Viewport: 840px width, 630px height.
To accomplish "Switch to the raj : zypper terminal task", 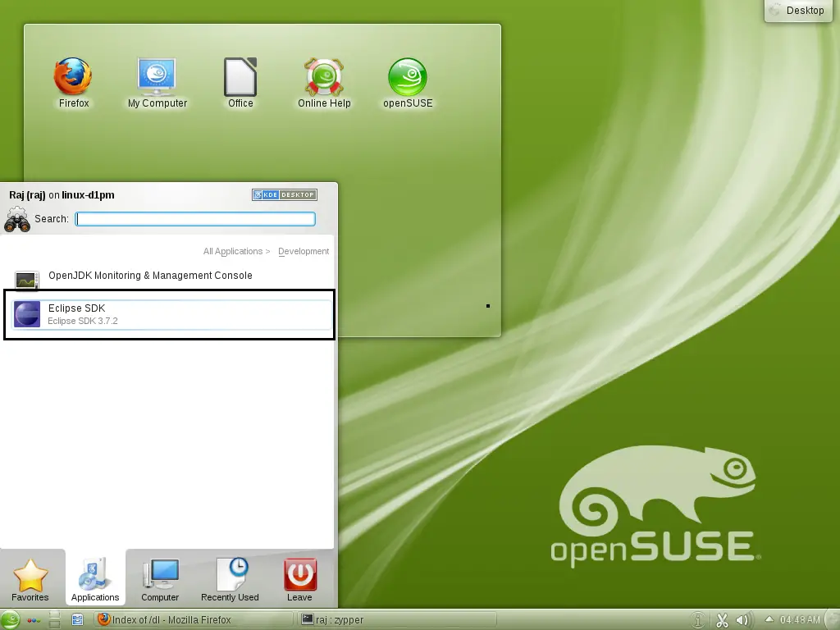I will [x=396, y=620].
